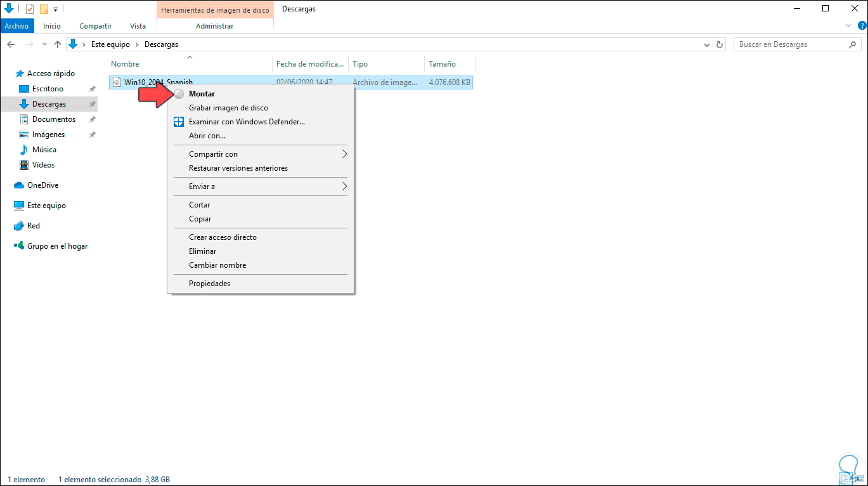Open the Música folder in the sidebar

point(44,150)
